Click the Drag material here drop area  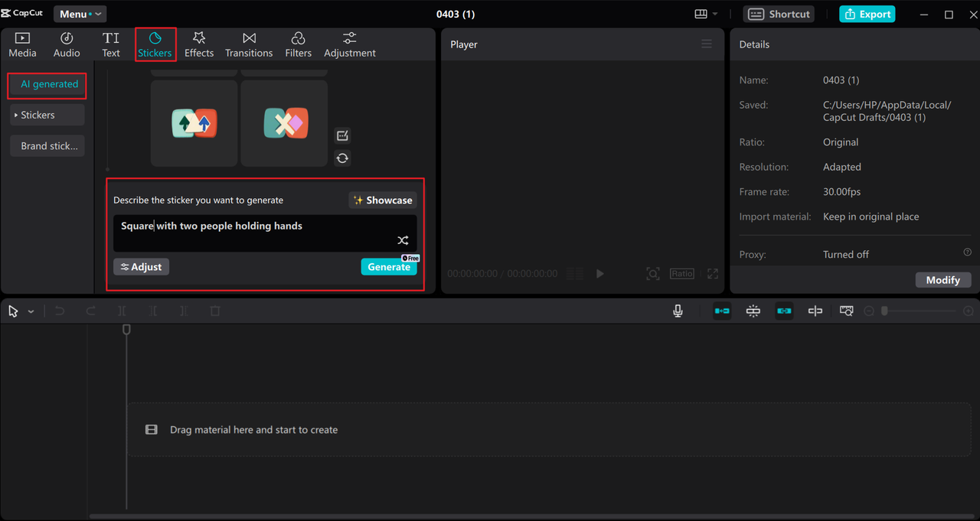550,430
